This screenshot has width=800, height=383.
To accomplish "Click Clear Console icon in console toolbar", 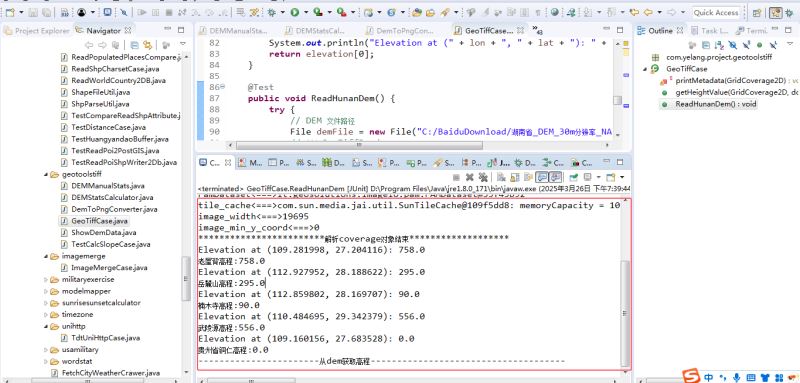I will tap(501, 177).
